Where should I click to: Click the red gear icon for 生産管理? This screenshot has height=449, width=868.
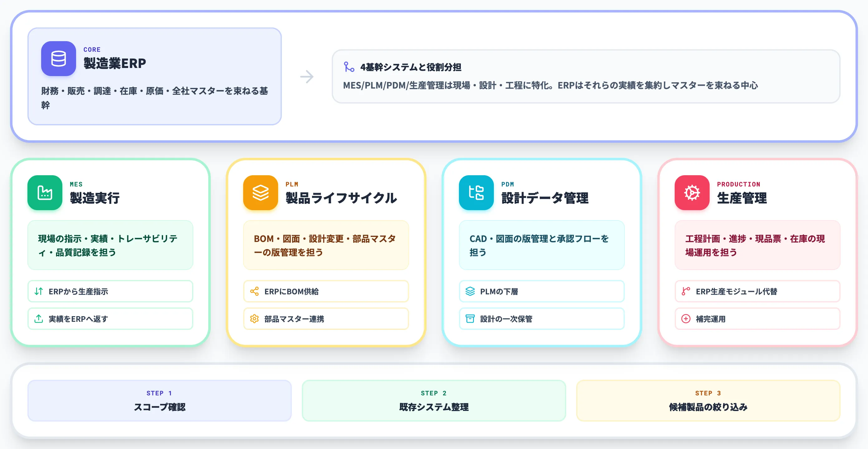(692, 192)
